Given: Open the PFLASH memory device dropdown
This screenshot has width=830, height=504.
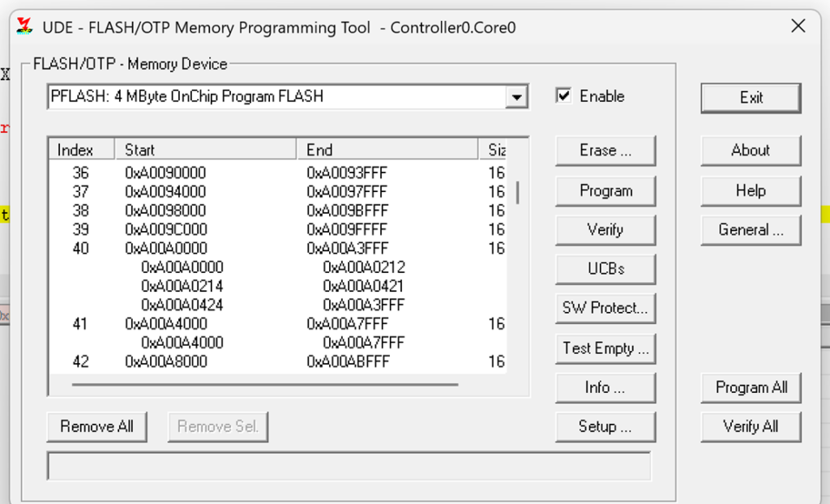Looking at the screenshot, I should 516,97.
